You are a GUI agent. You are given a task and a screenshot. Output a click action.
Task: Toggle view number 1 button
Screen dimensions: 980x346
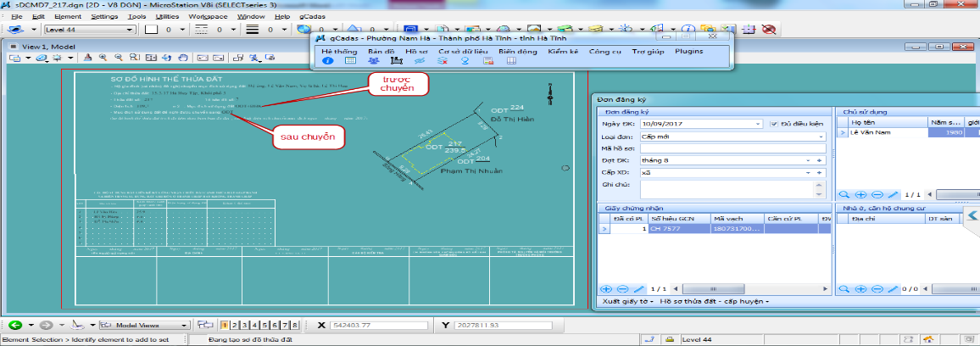point(224,325)
